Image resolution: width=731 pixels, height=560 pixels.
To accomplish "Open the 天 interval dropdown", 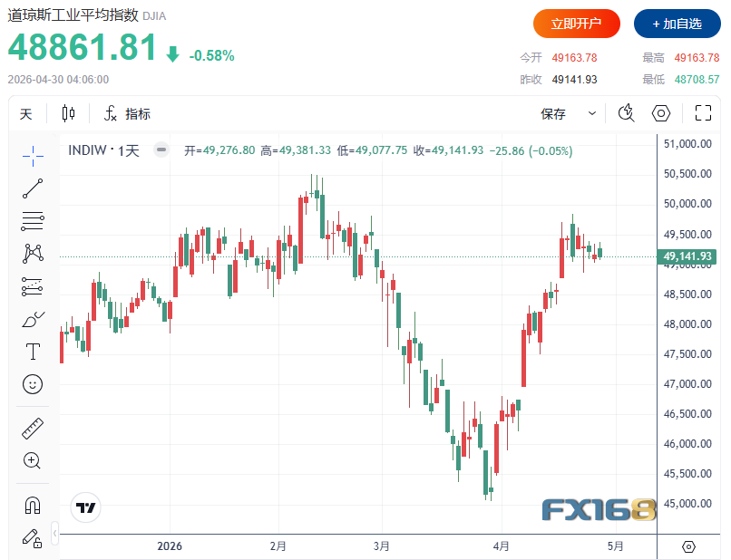I will [x=26, y=113].
